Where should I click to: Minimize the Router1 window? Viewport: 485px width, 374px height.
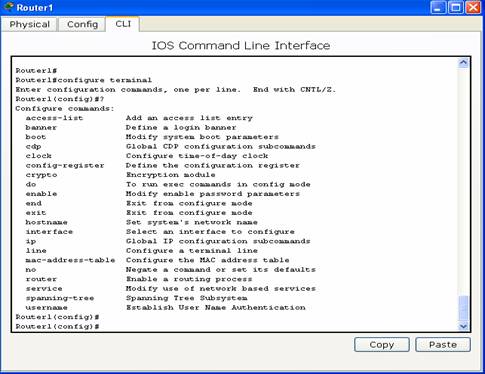click(438, 7)
